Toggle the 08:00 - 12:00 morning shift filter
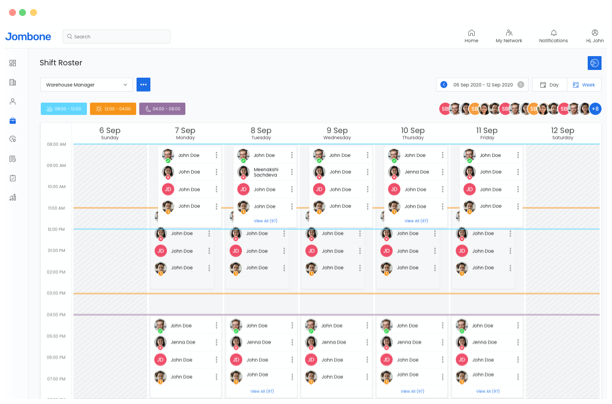The height and width of the screenshot is (404, 612). click(x=64, y=109)
